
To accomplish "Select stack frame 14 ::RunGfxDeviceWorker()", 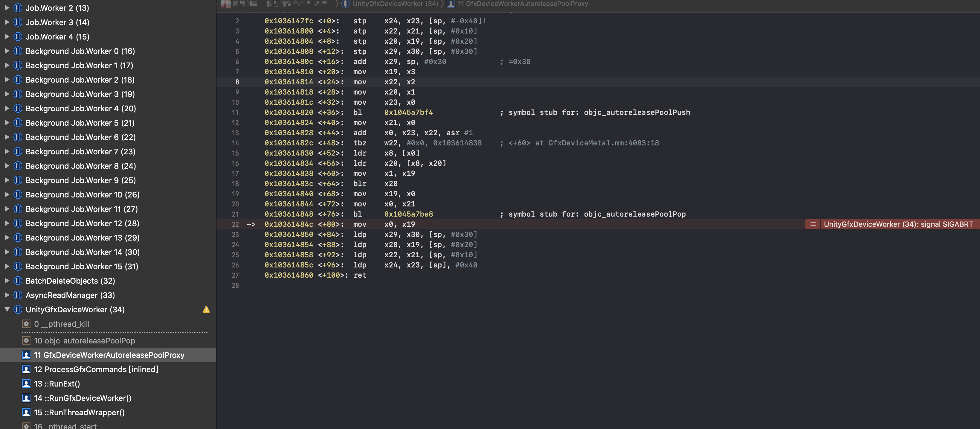I will click(83, 398).
